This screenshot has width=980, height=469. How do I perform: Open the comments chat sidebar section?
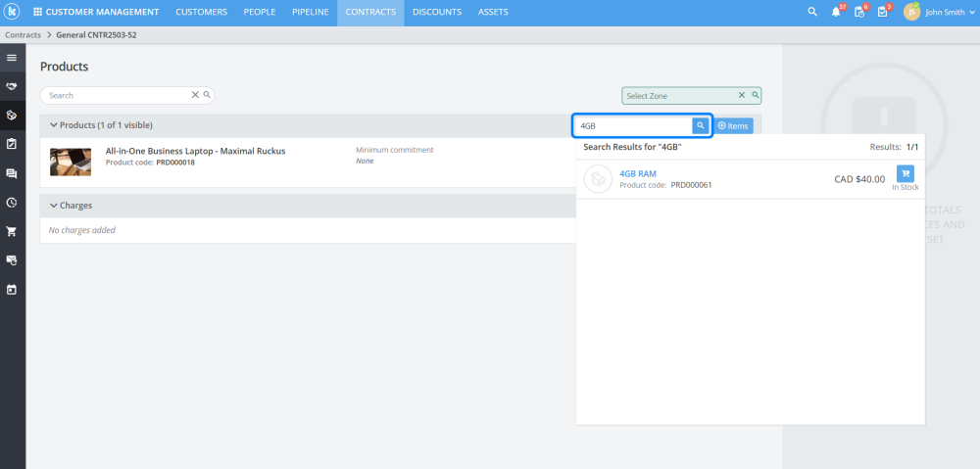(11, 173)
